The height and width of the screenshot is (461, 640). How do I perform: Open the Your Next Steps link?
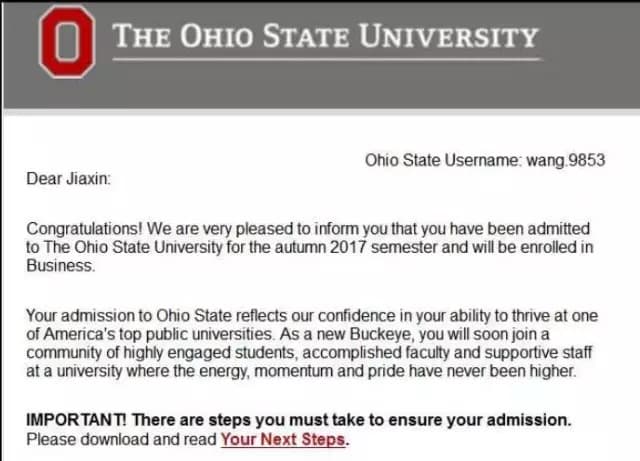(283, 439)
